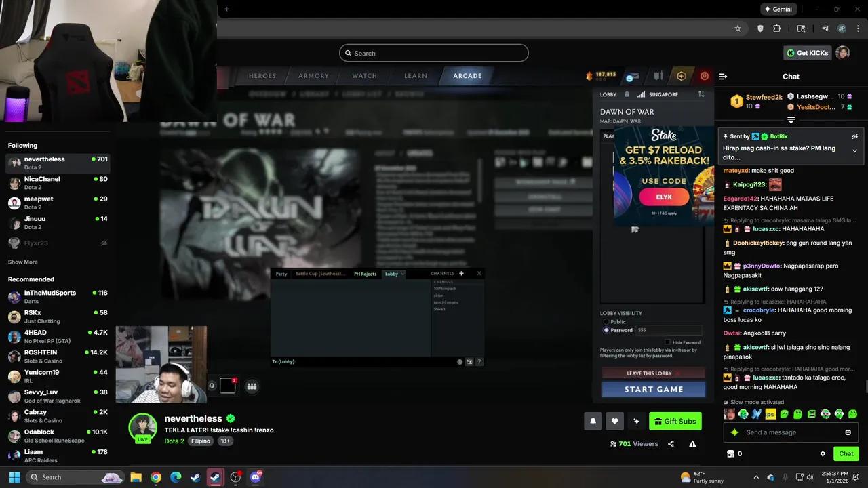Click the collapse chat arrow icon

(x=723, y=77)
